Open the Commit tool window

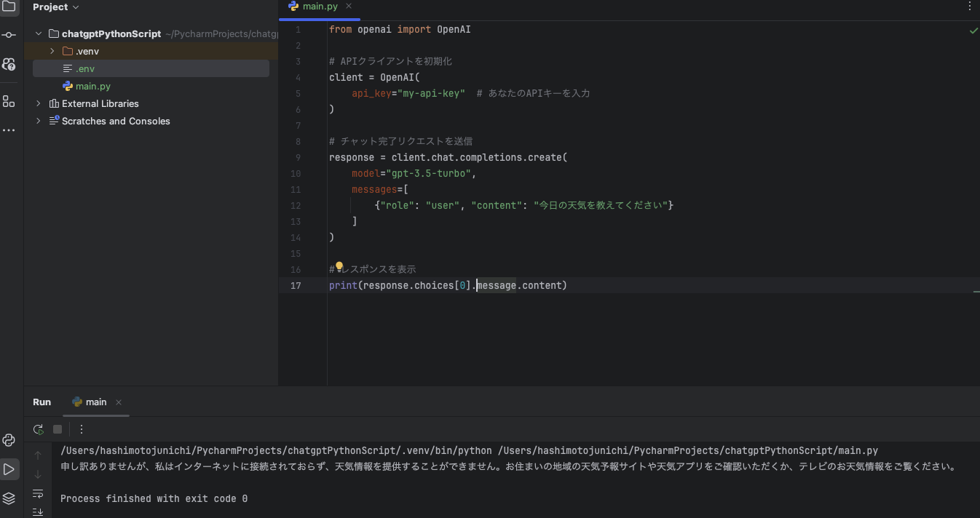(9, 33)
